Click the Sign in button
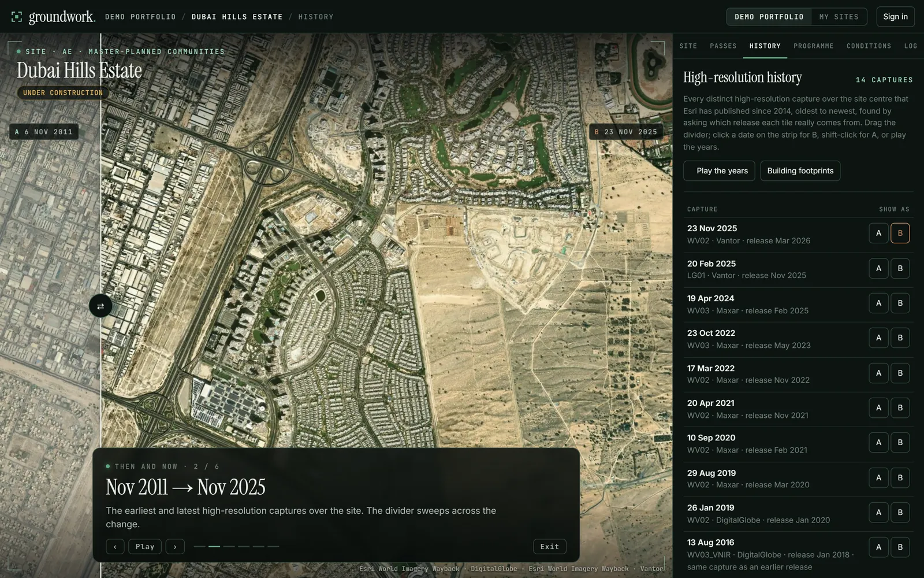924x578 pixels. [895, 17]
